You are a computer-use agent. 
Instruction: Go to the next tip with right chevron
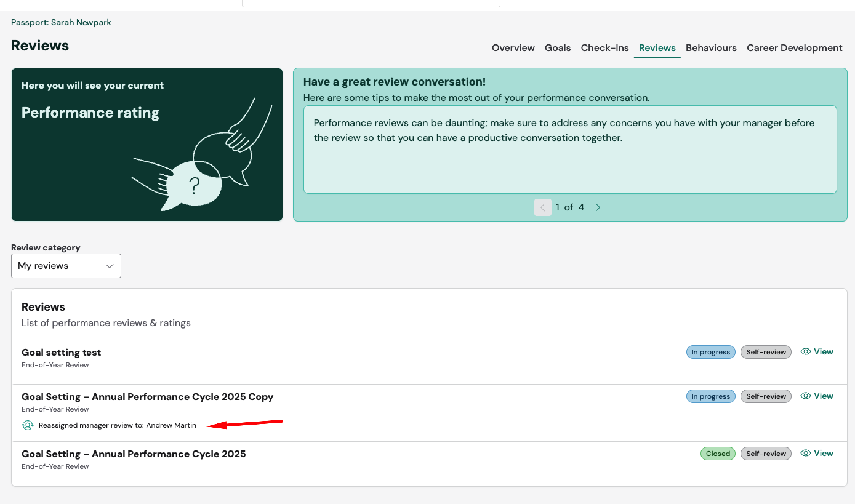point(598,207)
